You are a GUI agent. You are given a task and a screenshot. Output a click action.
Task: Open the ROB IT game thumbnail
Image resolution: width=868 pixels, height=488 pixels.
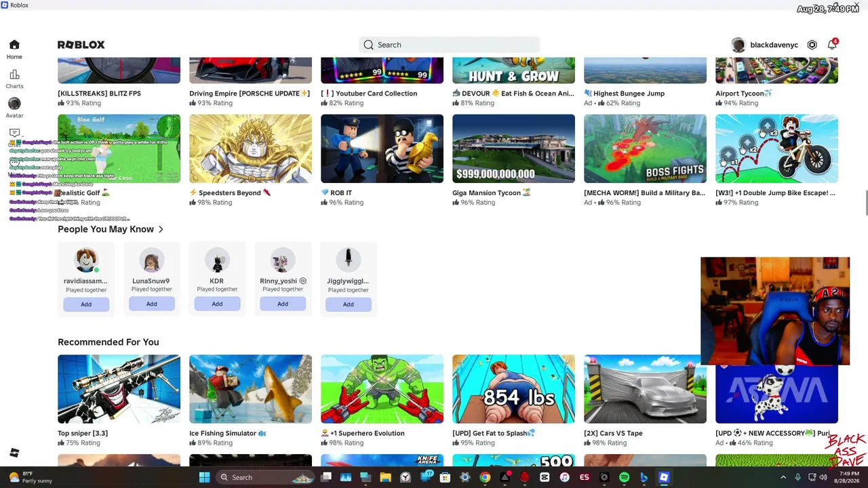click(382, 149)
